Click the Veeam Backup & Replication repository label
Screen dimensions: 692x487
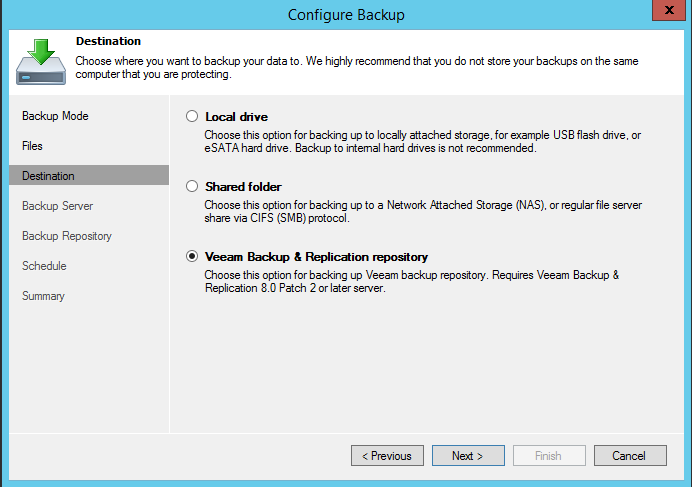[316, 257]
